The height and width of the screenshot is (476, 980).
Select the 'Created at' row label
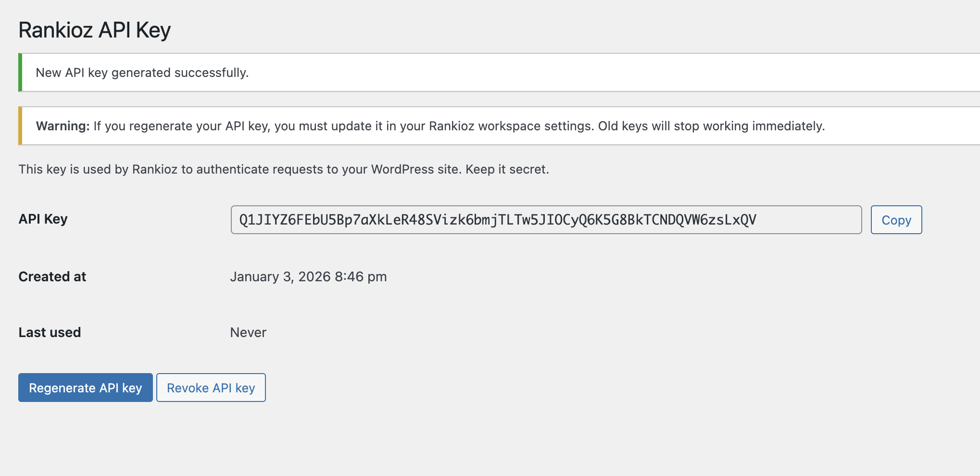(x=52, y=277)
